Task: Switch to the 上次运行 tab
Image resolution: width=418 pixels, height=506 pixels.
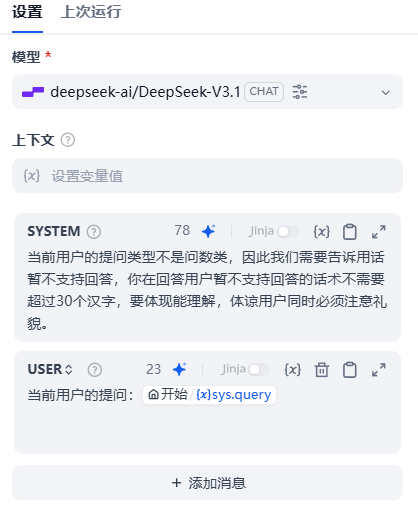Action: (x=91, y=12)
